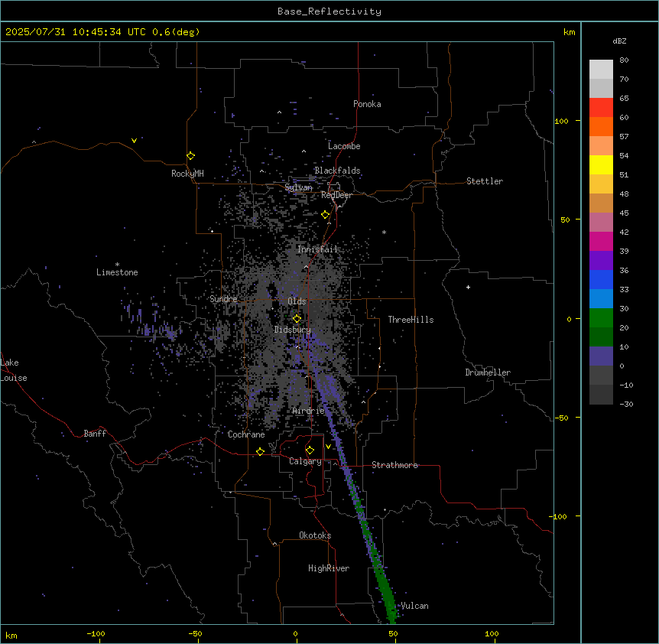Click the yellow diamond marker above RockyMH
Image resolution: width=659 pixels, height=644 pixels.
coord(190,156)
